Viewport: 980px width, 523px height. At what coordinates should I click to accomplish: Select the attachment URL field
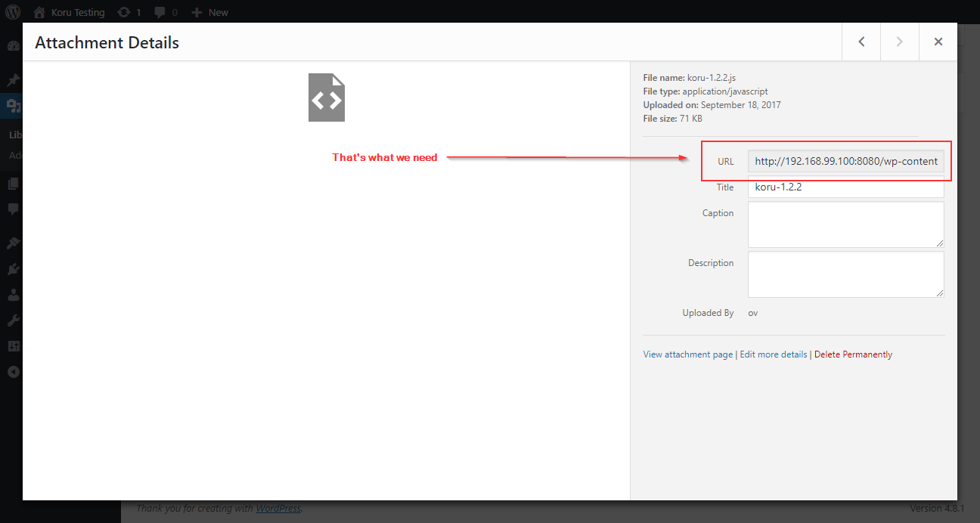pyautogui.click(x=845, y=161)
